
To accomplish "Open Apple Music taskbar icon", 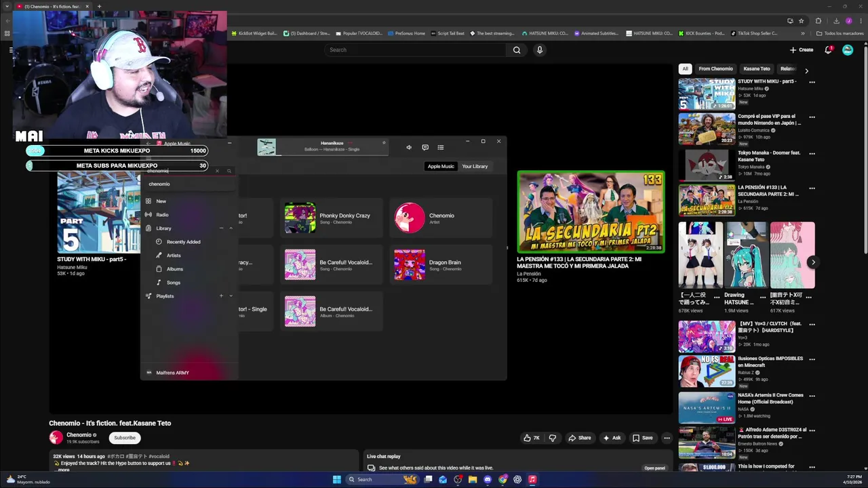I will coord(532,479).
